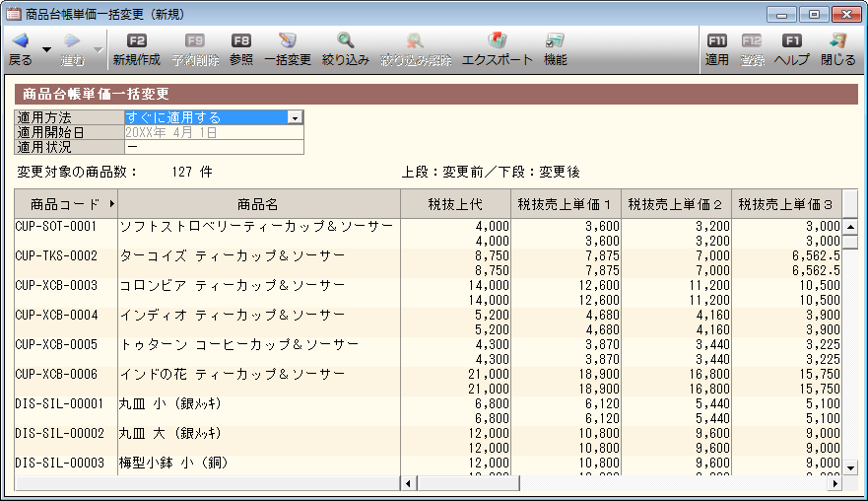Click upper 4,160 value for CUP-XCB-0004

(713, 315)
